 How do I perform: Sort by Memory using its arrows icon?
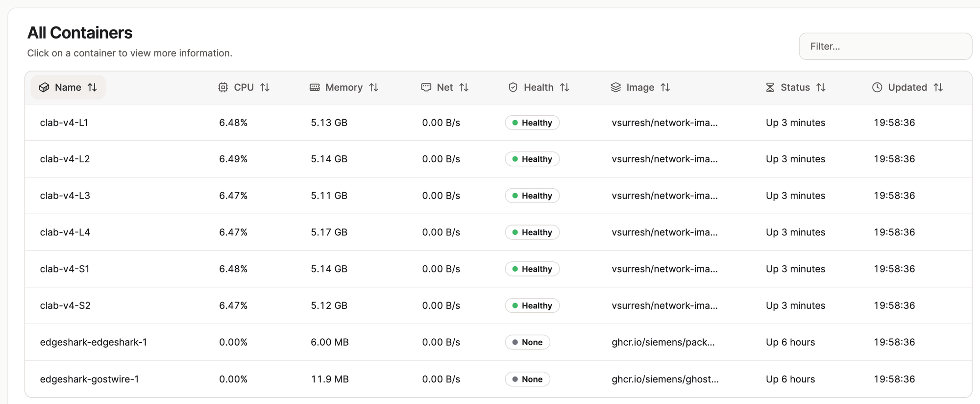coord(374,87)
